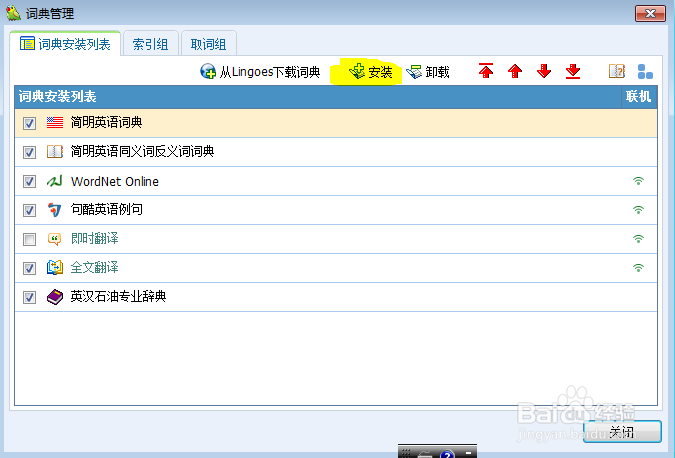Select the 句酷英语例句 row text
This screenshot has width=675, height=458.
coord(106,209)
